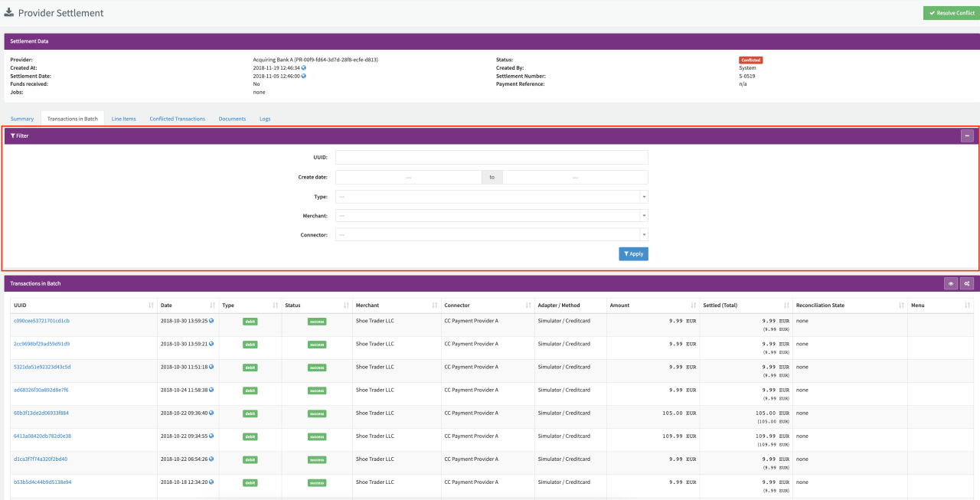980x500 pixels.
Task: Click the UUID filter input field
Action: (492, 158)
